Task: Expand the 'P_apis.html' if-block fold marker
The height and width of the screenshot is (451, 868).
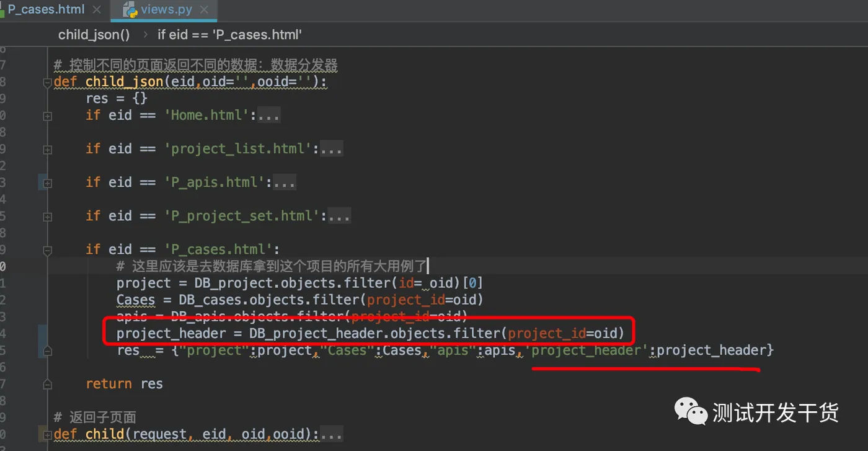Action: 47,183
